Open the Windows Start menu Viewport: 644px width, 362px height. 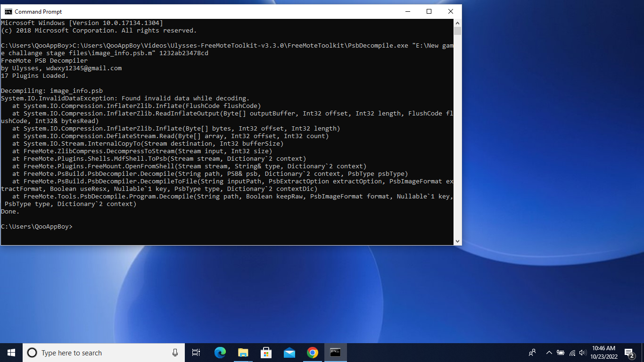[x=11, y=353]
